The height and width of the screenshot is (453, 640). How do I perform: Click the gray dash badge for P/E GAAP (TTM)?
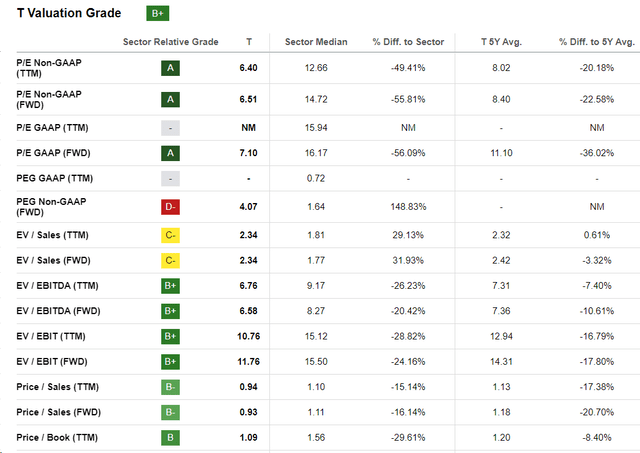171,127
